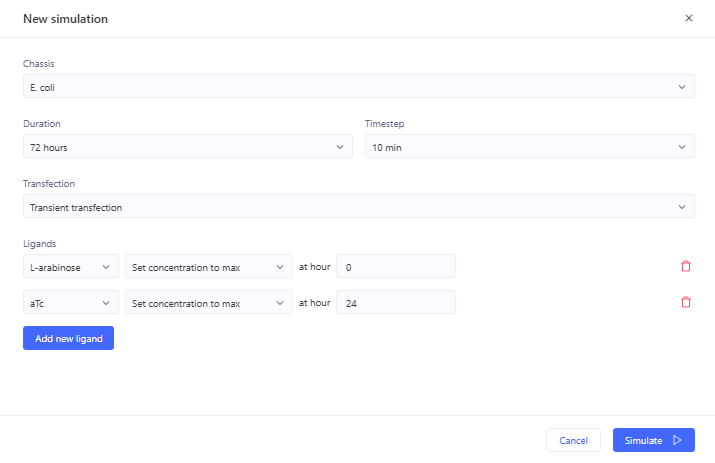Image resolution: width=715 pixels, height=463 pixels.
Task: Expand the action dropdown for L-arabinose row
Action: (209, 266)
